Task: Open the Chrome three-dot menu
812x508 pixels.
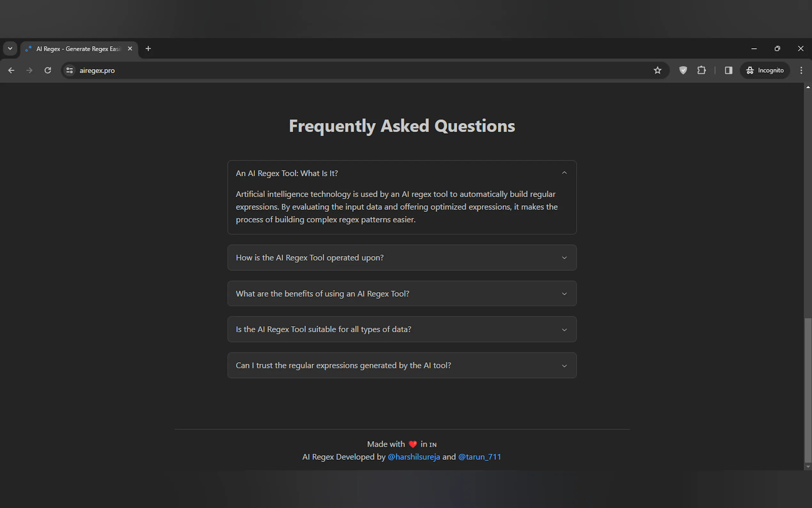Action: point(801,70)
